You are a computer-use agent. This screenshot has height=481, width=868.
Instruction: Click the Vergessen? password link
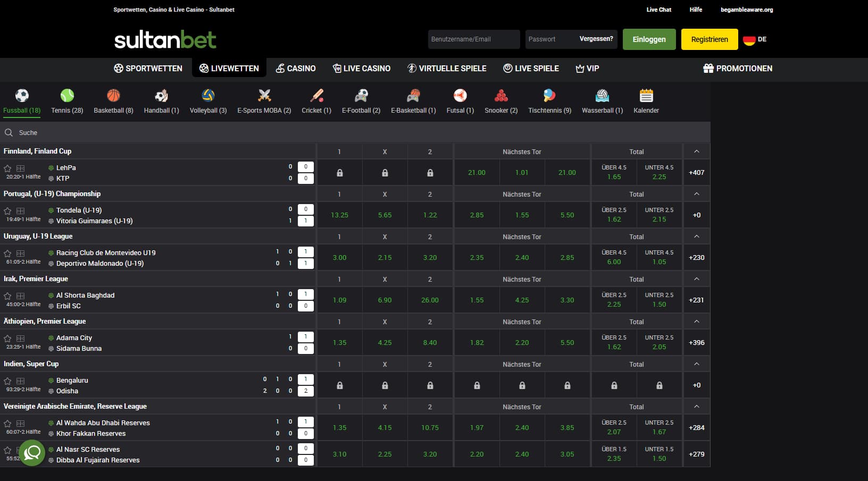pyautogui.click(x=596, y=39)
